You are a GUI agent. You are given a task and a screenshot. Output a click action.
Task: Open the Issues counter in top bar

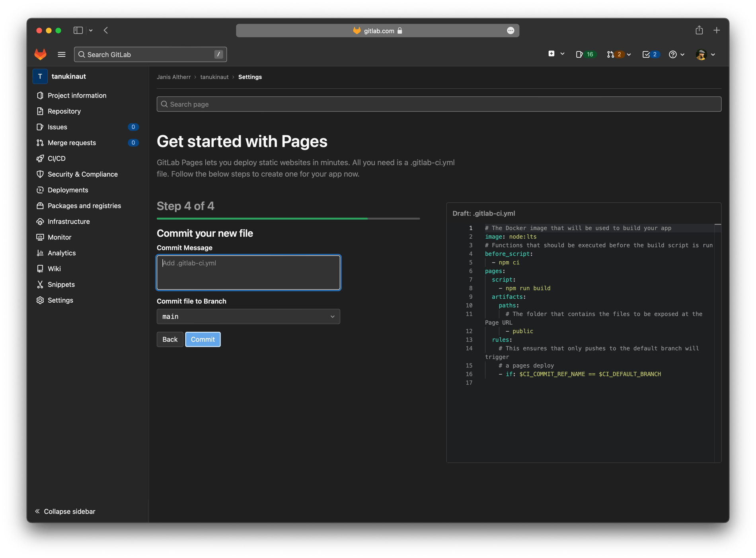(585, 54)
